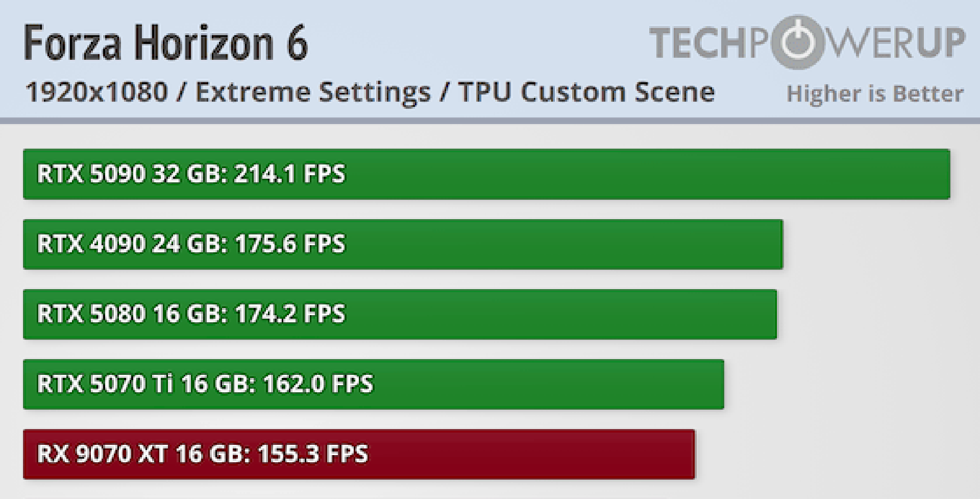Pick the red AMD bar color
The width and height of the screenshot is (980, 499).
(531, 454)
